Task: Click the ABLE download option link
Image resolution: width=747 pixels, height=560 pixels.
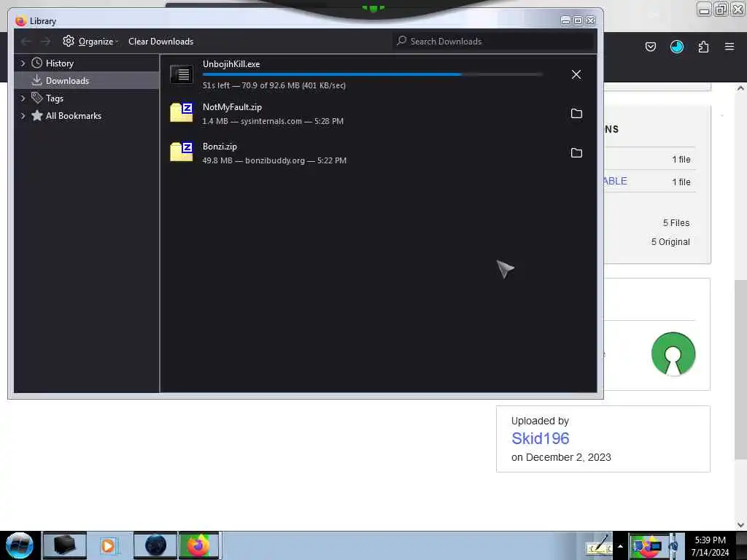Action: point(616,181)
